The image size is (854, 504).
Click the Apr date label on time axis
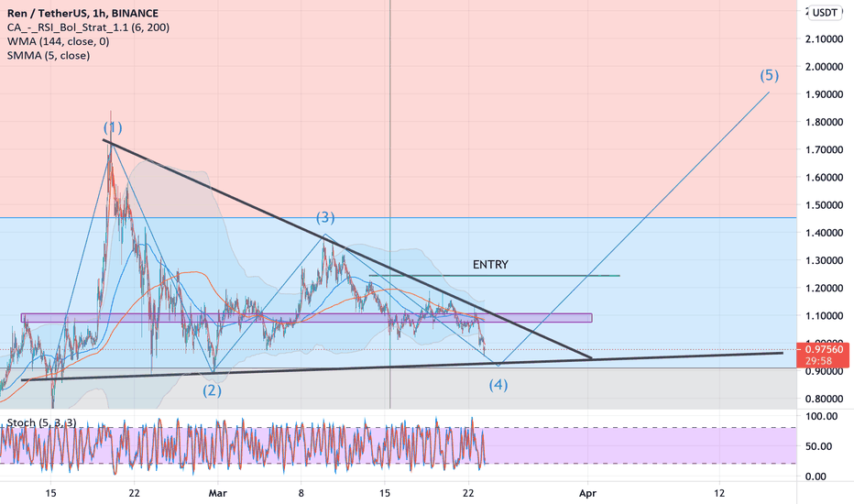pyautogui.click(x=587, y=493)
